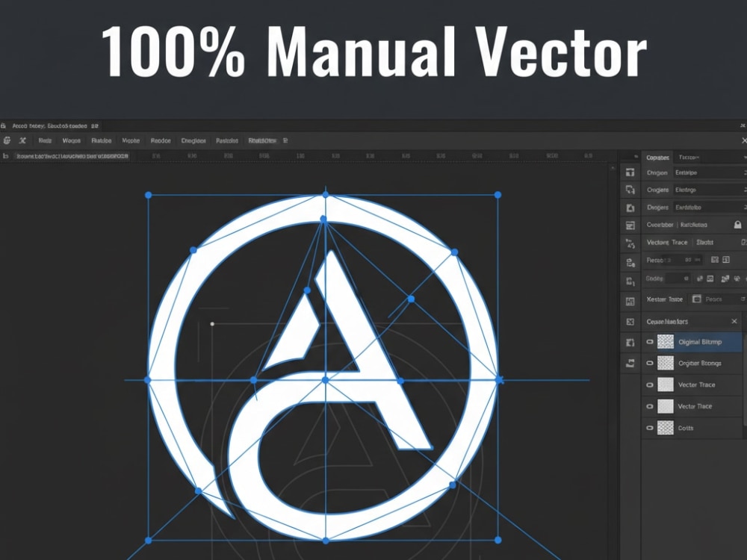Select the Cotts layer name

point(686,428)
